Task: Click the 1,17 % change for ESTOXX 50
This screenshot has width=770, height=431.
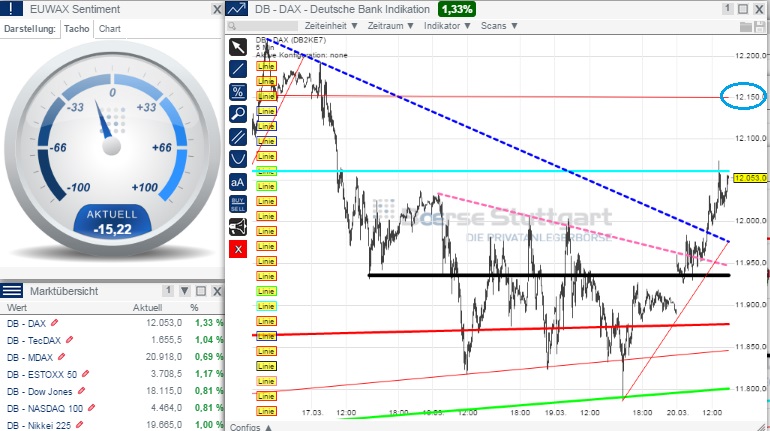Action: 209,374
